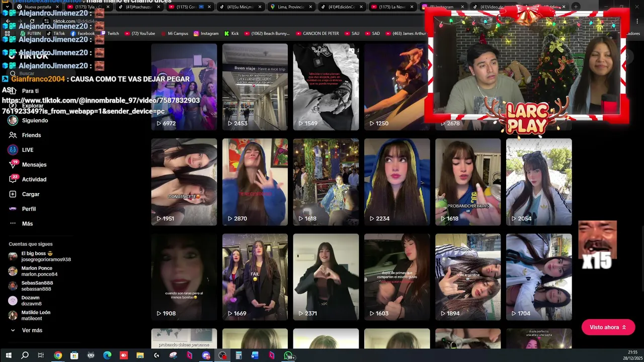The width and height of the screenshot is (644, 362).
Task: Open Discord from taskbar
Action: (206, 355)
